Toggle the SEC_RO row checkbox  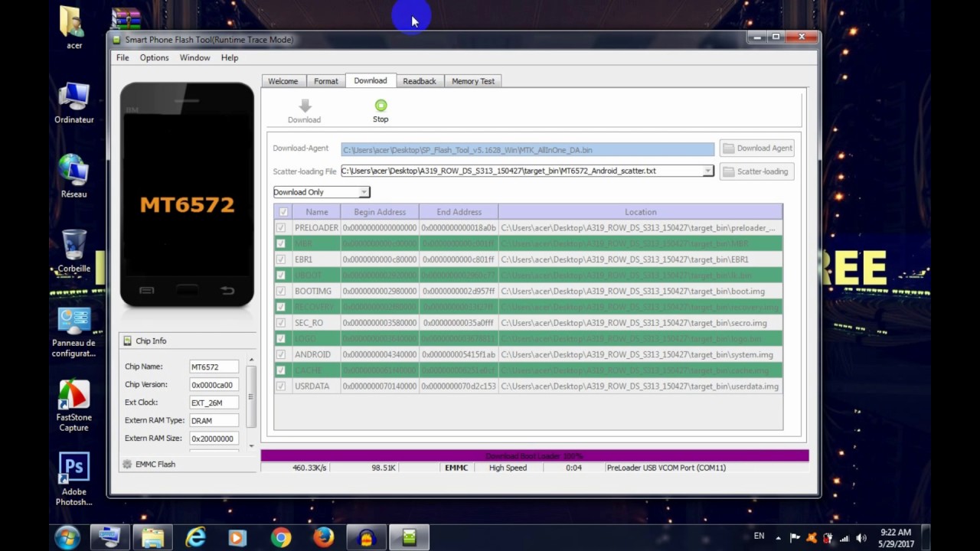[281, 323]
